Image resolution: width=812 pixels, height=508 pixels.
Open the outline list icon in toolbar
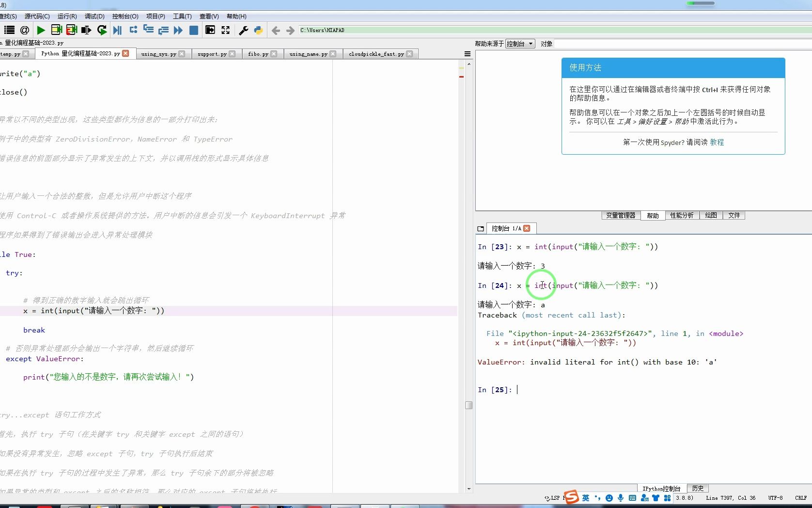tap(9, 30)
